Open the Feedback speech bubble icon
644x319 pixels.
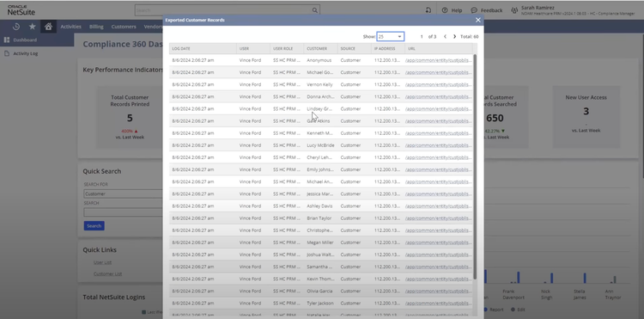(x=473, y=10)
